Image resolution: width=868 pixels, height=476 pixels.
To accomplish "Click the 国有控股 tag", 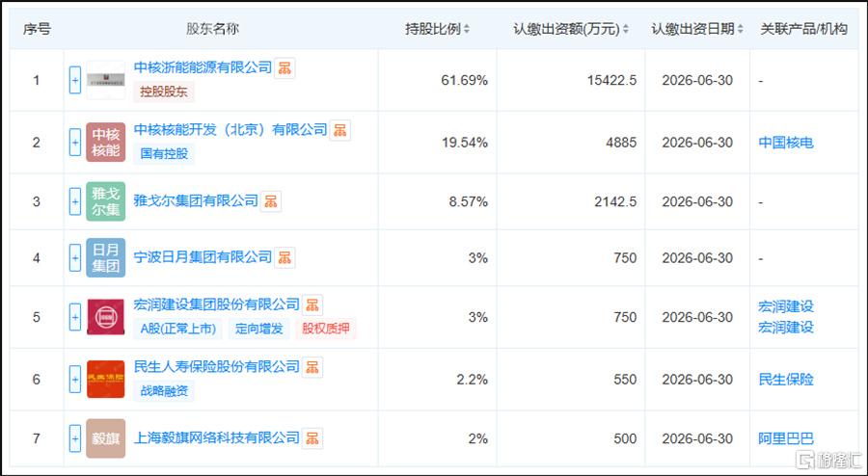I will 164,154.
